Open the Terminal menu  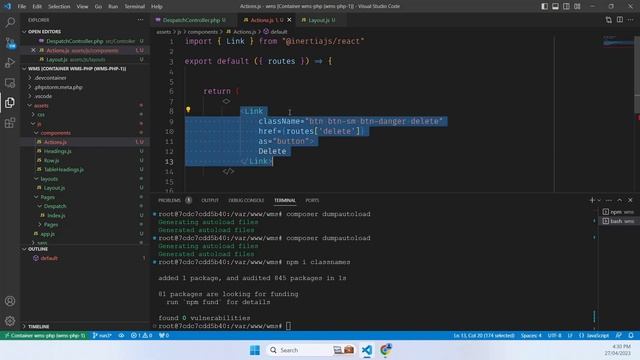pyautogui.click(x=134, y=6)
